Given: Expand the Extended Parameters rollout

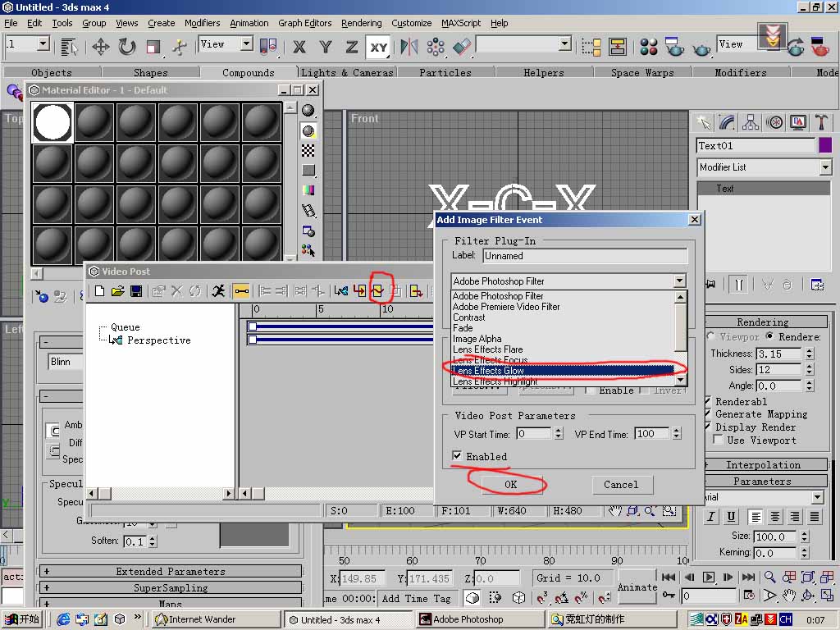Looking at the screenshot, I should pos(170,571).
